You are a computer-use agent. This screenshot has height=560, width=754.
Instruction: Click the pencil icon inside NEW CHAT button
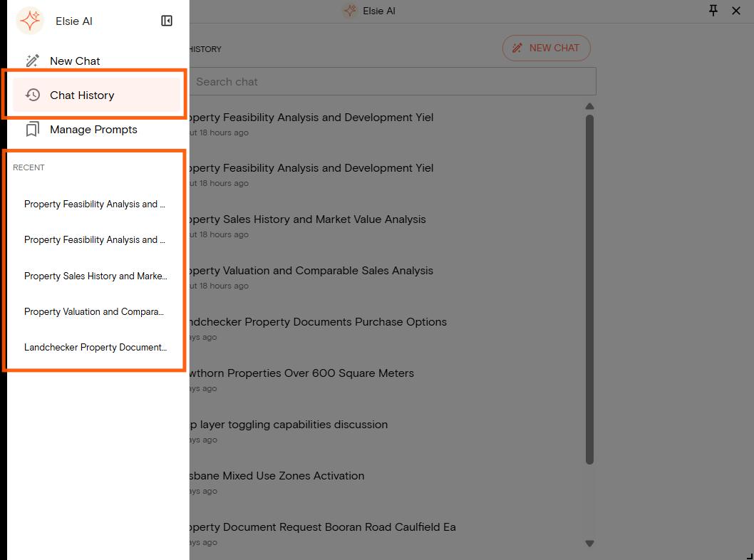click(517, 48)
